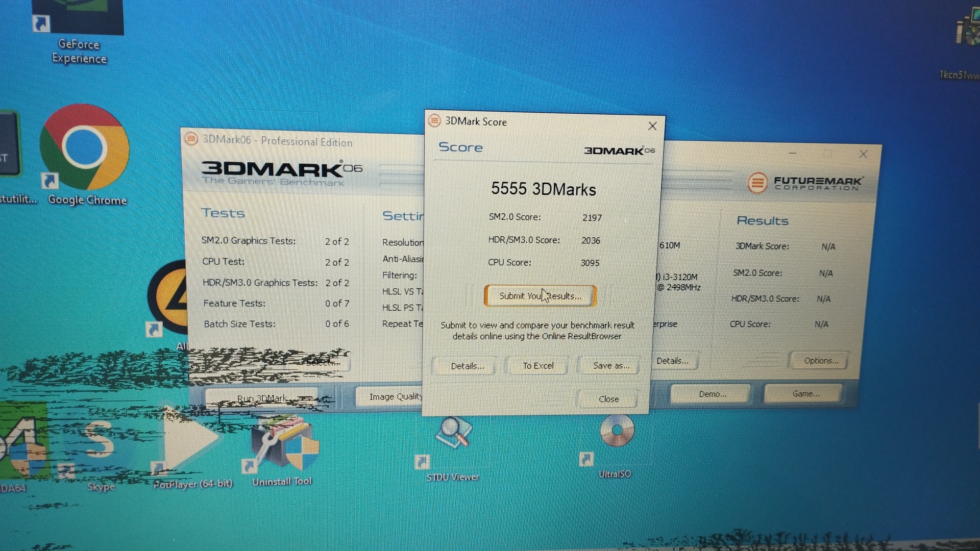Click the Game button
This screenshot has width=980, height=551.
805,394
